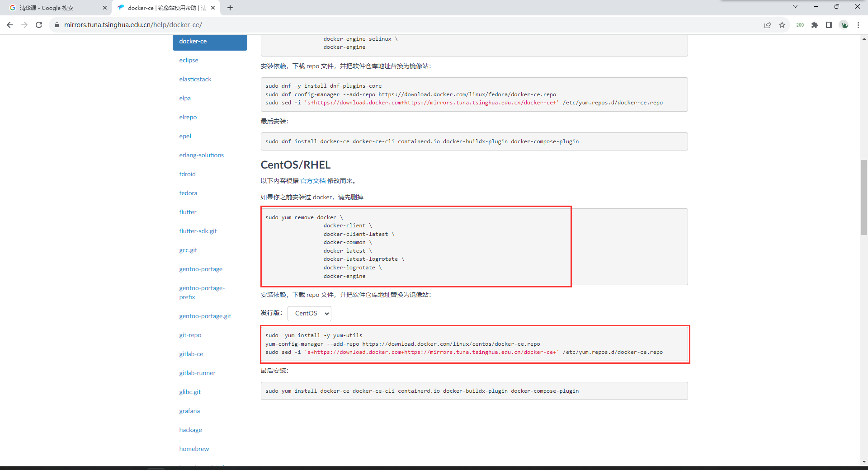Share this page using the share icon
The height and width of the screenshot is (470, 868).
pos(768,25)
